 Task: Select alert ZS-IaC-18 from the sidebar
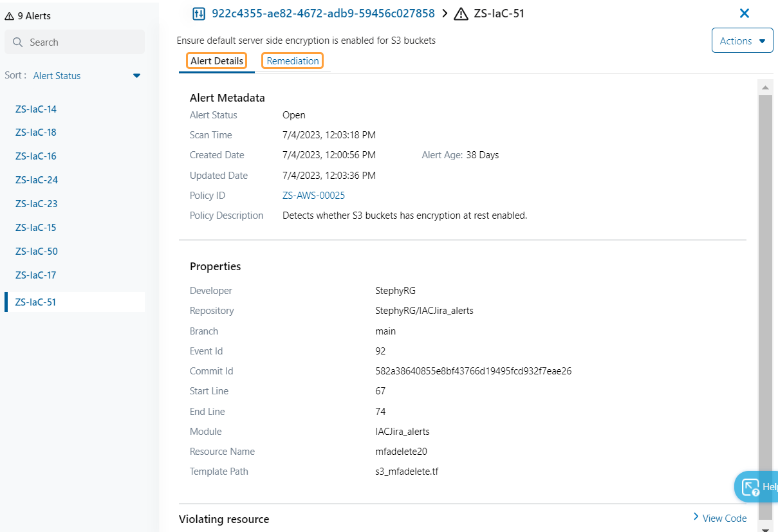click(x=36, y=132)
